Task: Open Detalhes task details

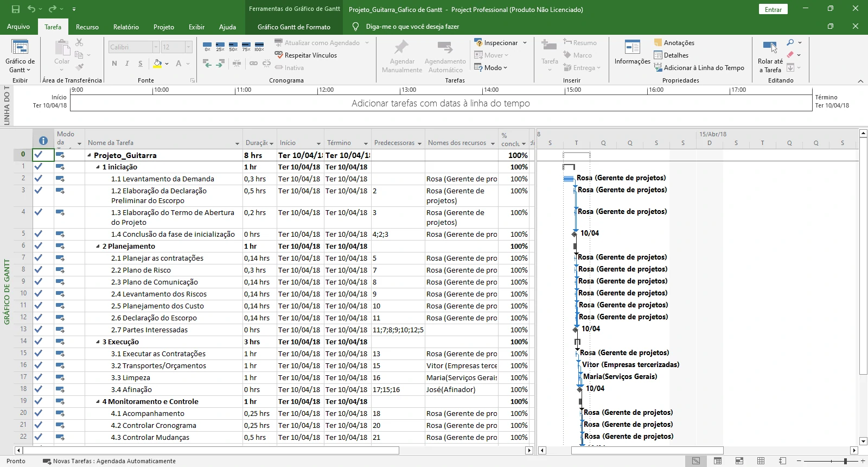Action: [x=671, y=55]
